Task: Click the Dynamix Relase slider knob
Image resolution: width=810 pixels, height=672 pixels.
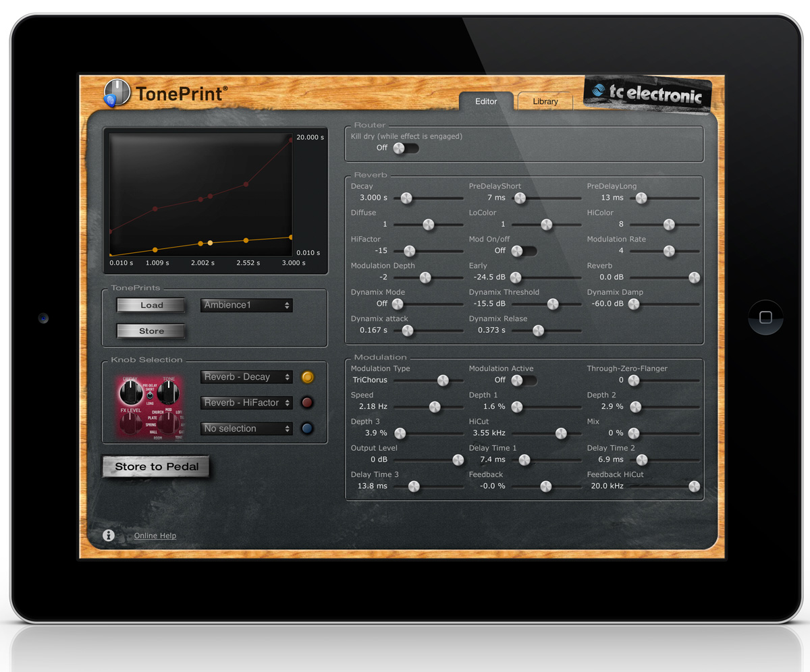Action: click(x=538, y=331)
